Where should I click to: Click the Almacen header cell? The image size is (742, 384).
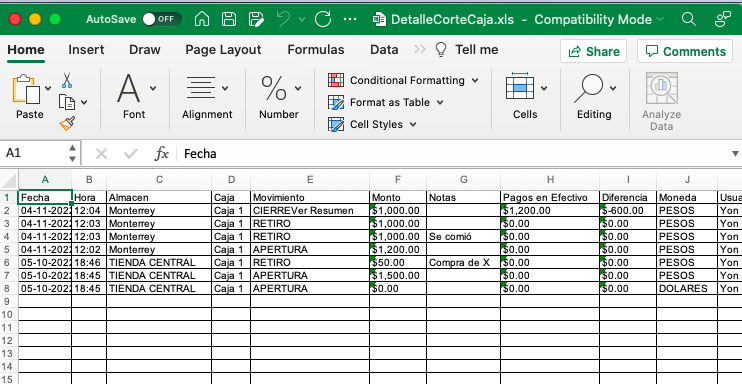click(159, 197)
